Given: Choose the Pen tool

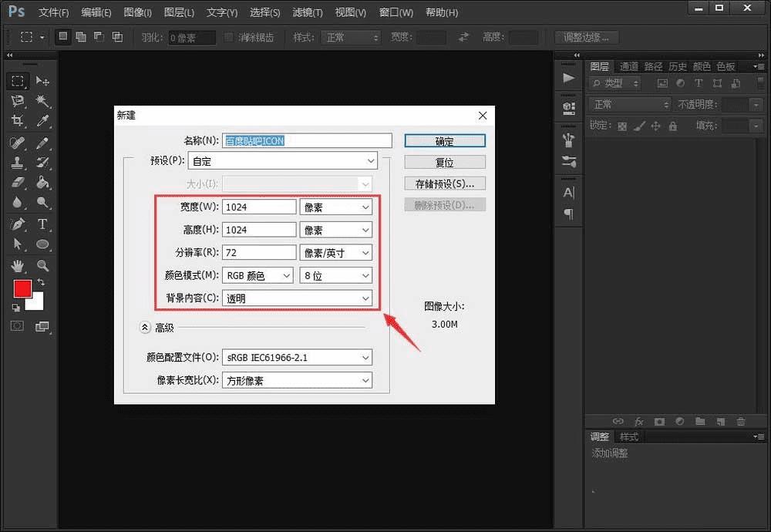Looking at the screenshot, I should pos(18,224).
